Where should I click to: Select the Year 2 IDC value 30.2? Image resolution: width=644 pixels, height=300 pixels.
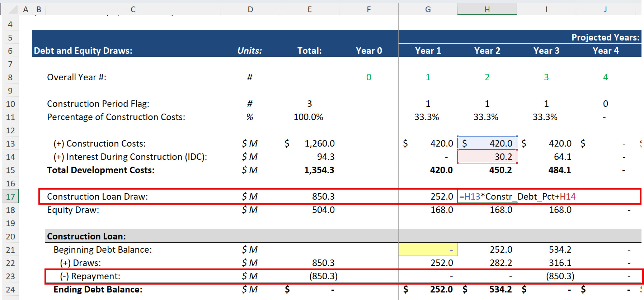click(503, 157)
